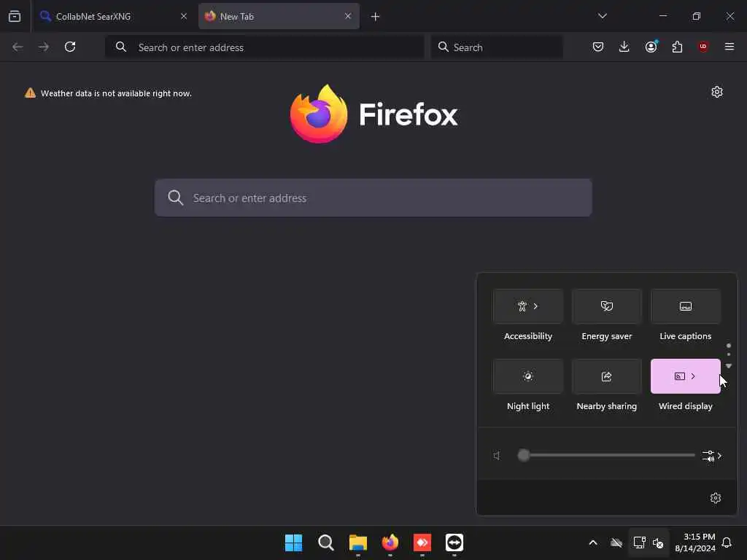The width and height of the screenshot is (747, 560).
Task: Reload the current page
Action: (70, 47)
